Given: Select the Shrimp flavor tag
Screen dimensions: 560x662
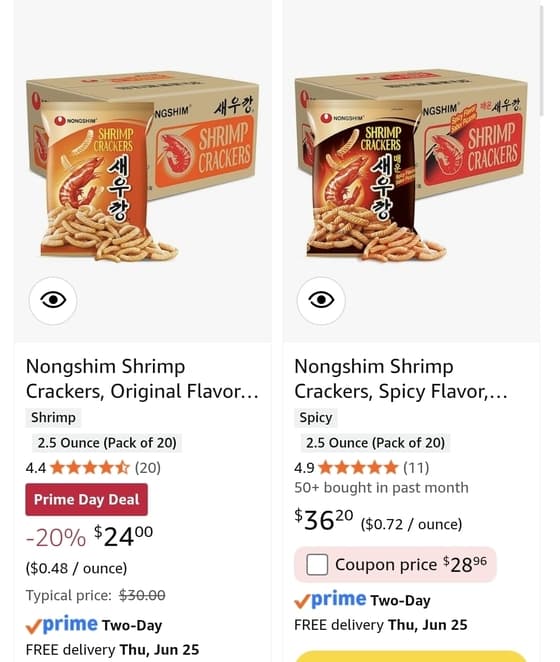Looking at the screenshot, I should (53, 418).
